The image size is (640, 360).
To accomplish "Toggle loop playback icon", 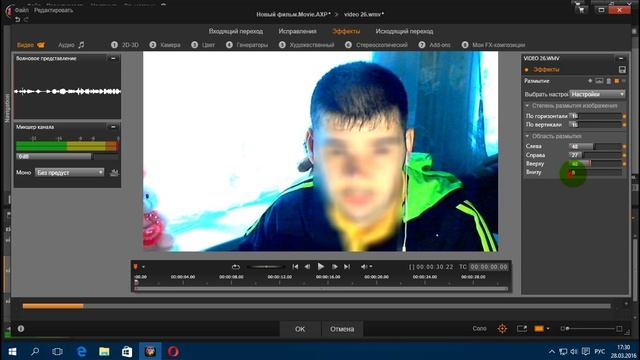I will click(236, 267).
